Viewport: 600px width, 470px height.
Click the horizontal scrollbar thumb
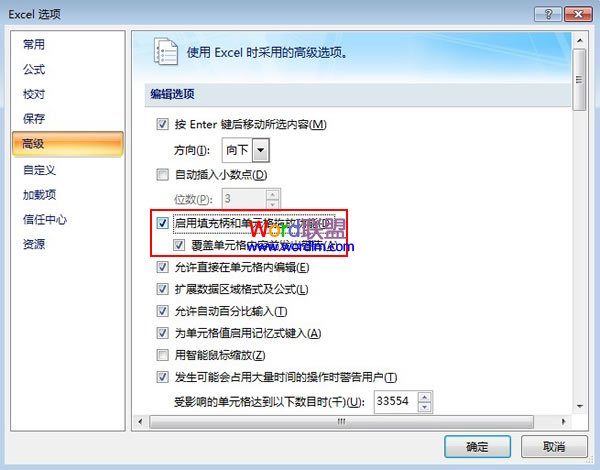[x=341, y=421]
